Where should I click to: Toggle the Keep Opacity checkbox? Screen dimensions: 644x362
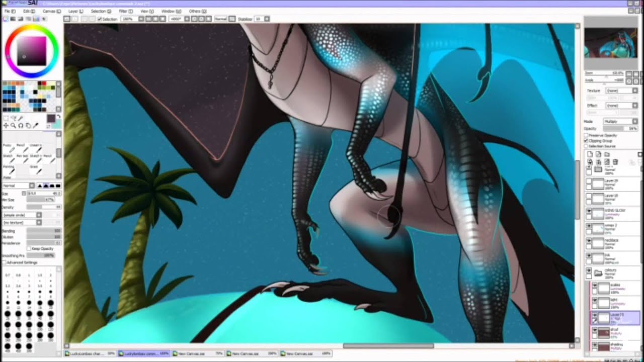pos(29,248)
